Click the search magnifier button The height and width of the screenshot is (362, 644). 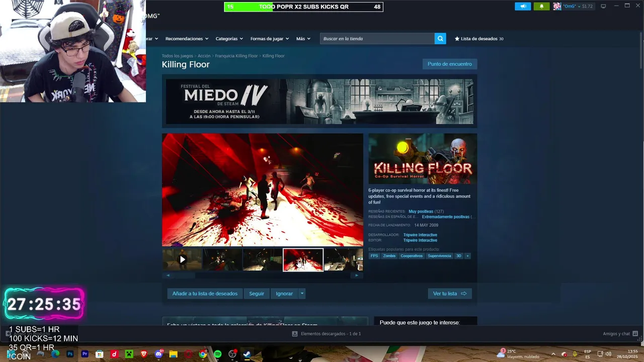440,39
